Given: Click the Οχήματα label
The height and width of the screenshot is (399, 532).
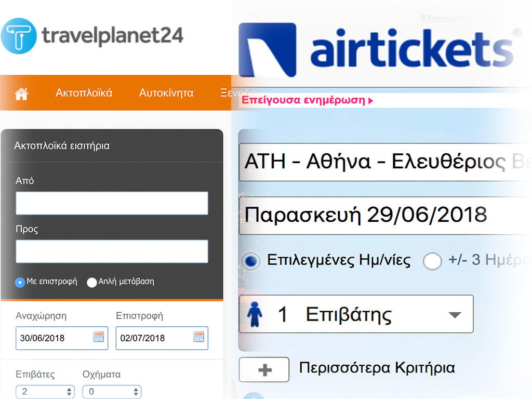Looking at the screenshot, I should pyautogui.click(x=101, y=374).
